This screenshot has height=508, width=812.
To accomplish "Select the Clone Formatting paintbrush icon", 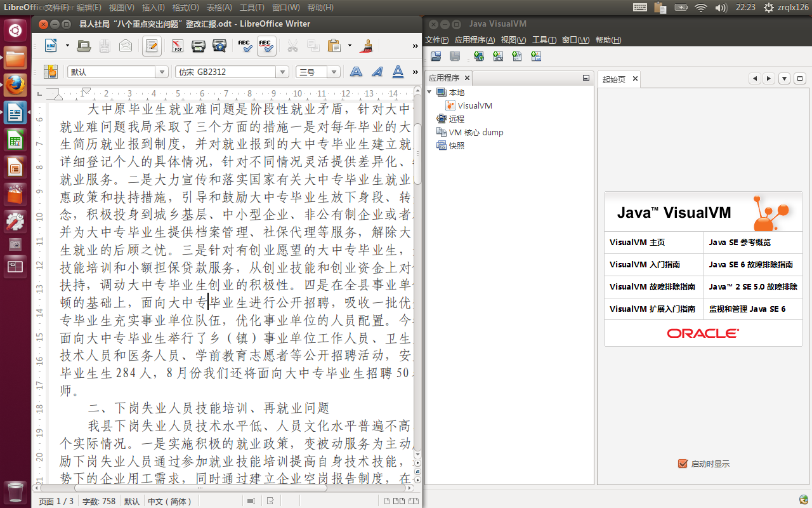I will (366, 46).
